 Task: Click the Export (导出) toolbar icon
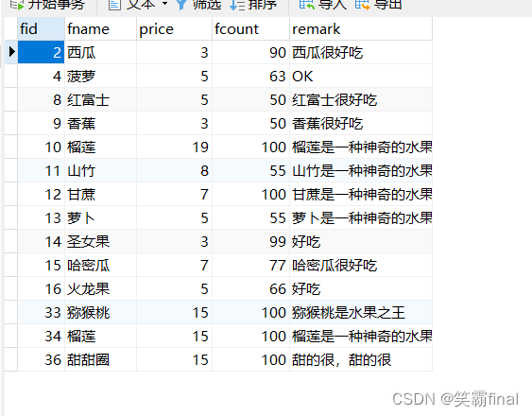click(x=362, y=5)
